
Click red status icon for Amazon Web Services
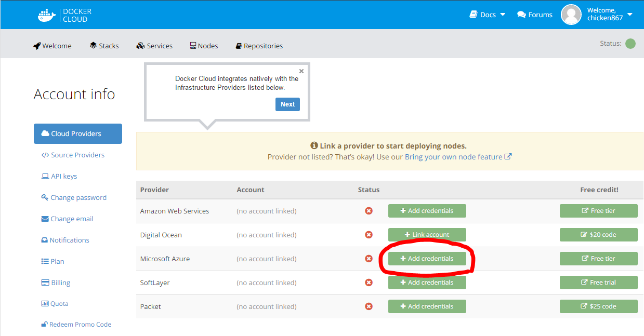coord(369,211)
